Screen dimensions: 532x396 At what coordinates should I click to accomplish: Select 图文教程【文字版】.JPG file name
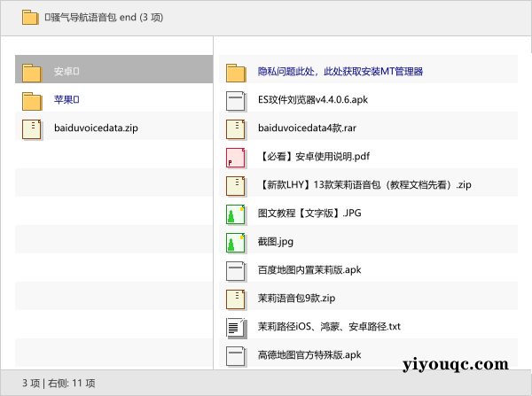309,214
